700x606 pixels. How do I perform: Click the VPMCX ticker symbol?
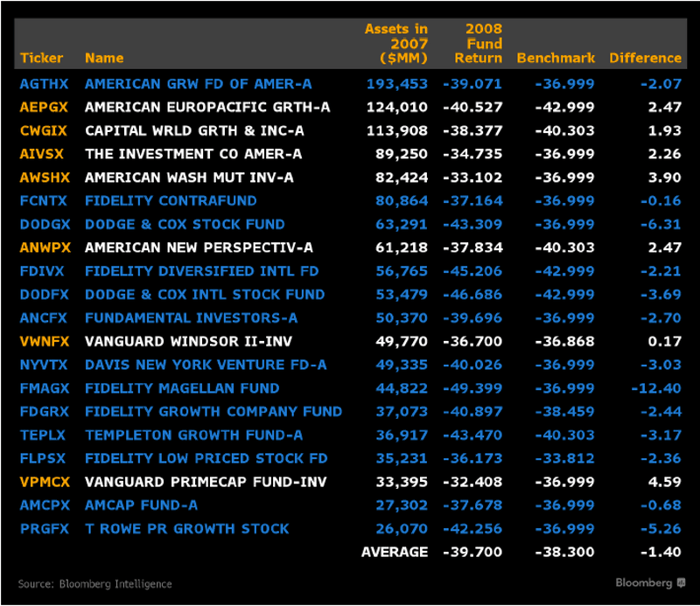45,482
